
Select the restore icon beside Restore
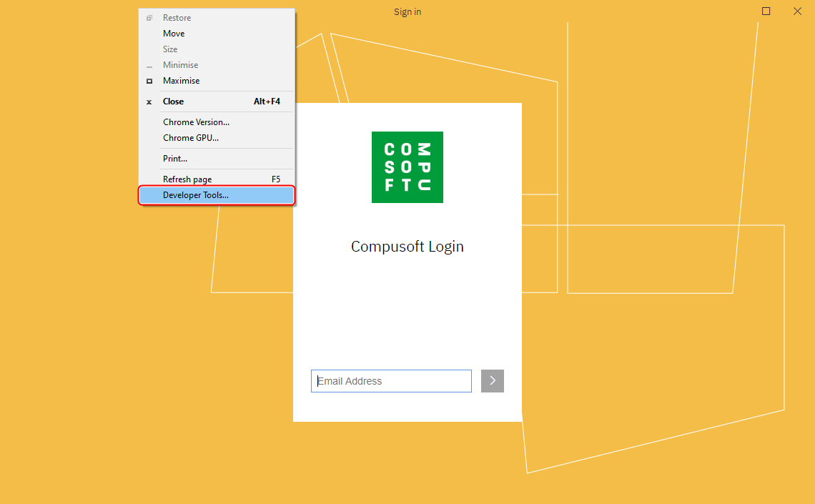pyautogui.click(x=149, y=17)
